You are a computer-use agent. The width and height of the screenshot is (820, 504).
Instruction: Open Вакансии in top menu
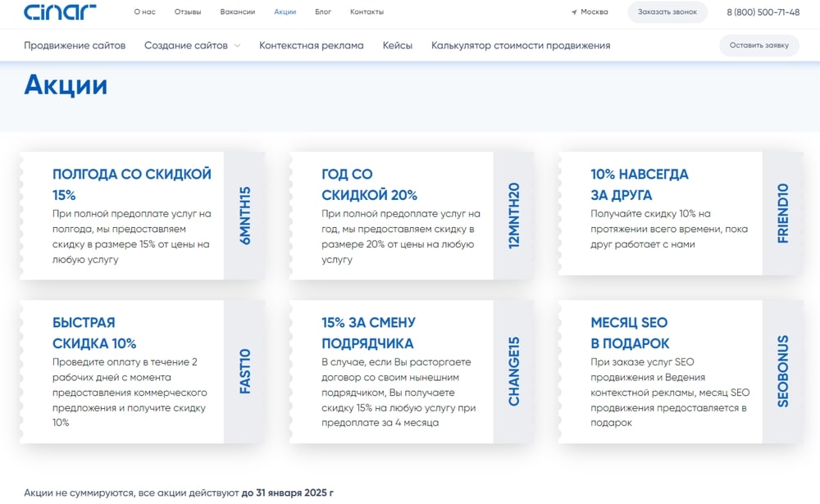click(238, 12)
